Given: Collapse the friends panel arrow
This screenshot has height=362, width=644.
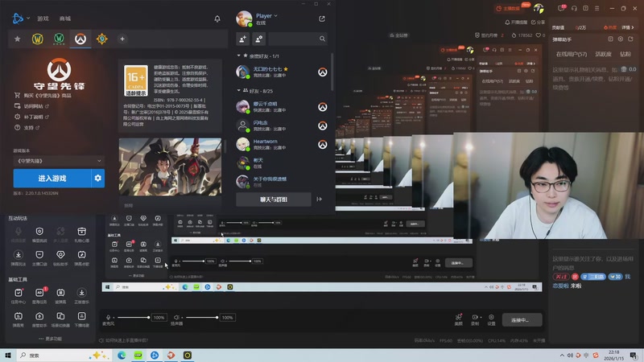Looking at the screenshot, I should pyautogui.click(x=319, y=200).
